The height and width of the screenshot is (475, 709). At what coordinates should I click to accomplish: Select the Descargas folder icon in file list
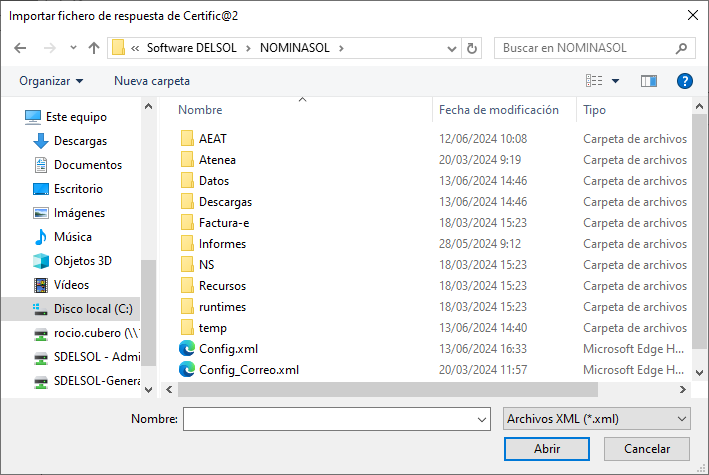(187, 201)
